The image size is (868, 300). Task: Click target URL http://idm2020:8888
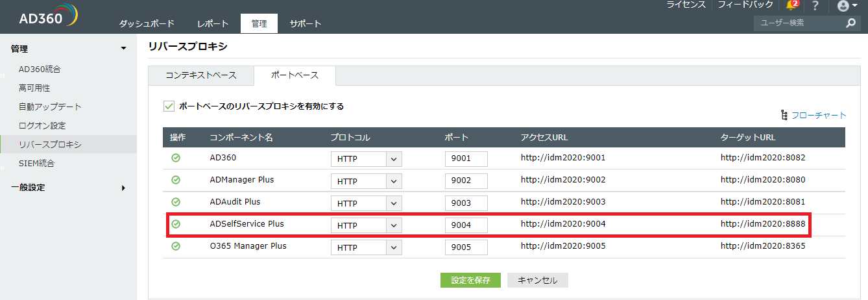pos(763,224)
